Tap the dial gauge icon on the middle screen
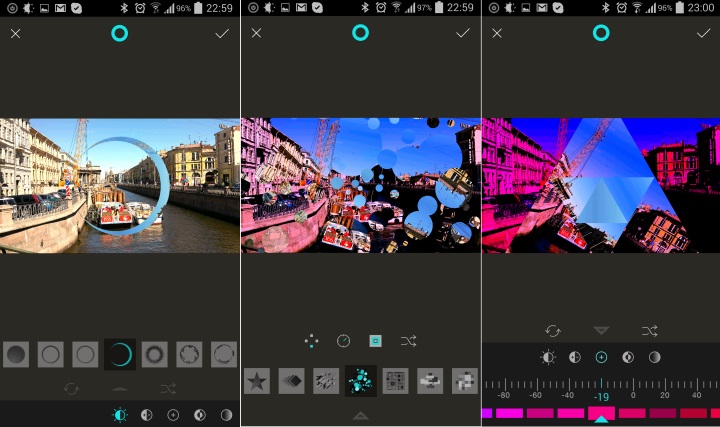Viewport: 720px width, 427px height. point(343,341)
